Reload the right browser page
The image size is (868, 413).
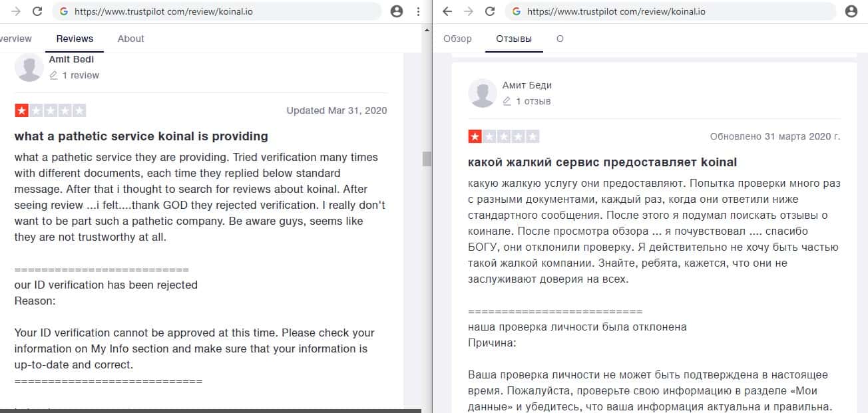point(490,11)
